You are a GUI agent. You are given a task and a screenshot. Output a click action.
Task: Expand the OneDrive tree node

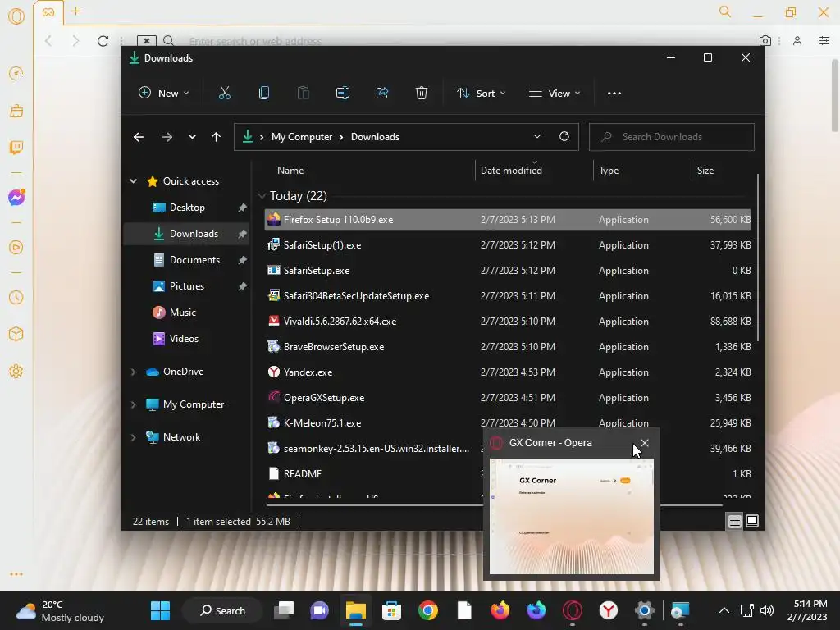134,372
